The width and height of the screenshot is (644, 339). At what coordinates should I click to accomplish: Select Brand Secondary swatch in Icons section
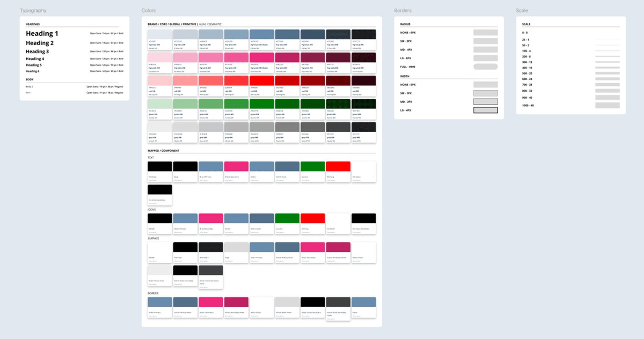211,224
